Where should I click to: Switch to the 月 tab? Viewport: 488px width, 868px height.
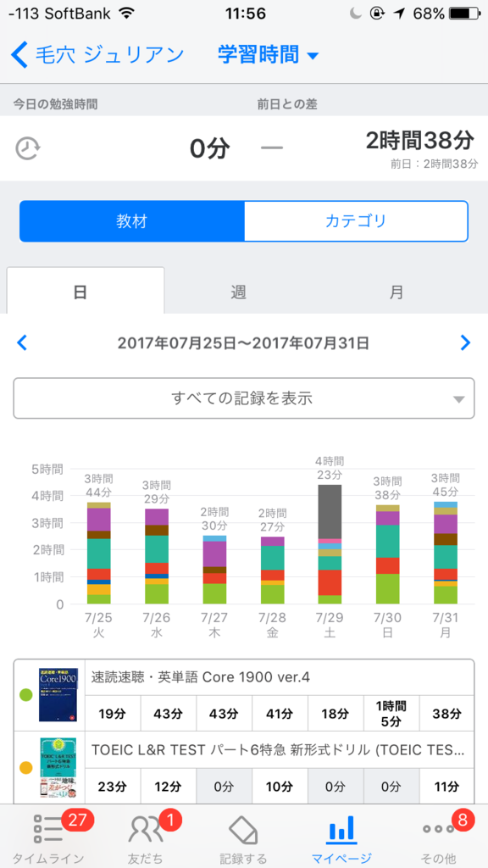coord(396,292)
